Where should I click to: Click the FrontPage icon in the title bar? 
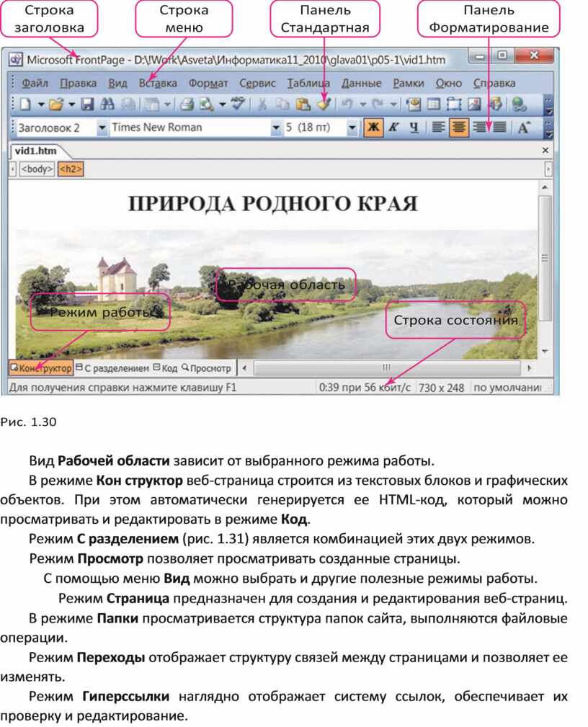[15, 59]
